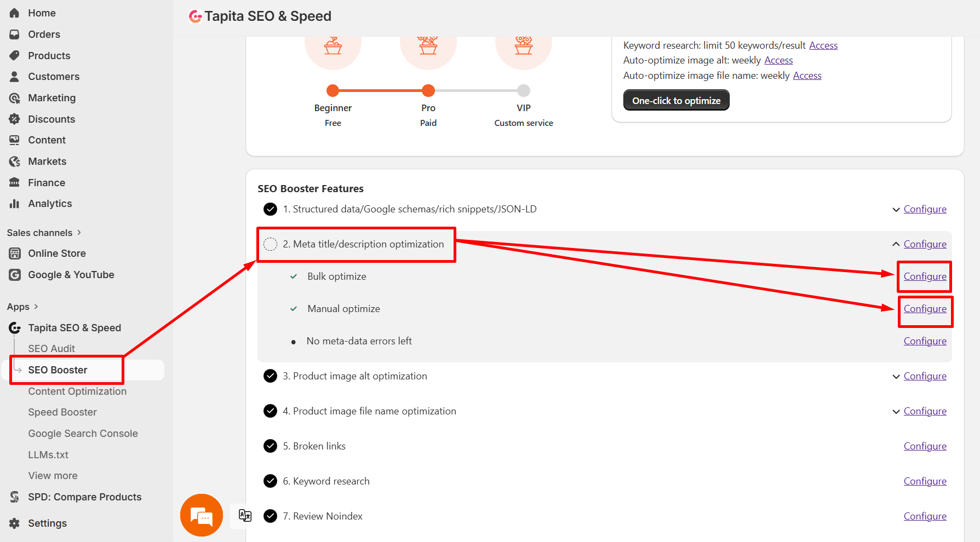Click the Home house icon
The image size is (980, 542).
[15, 13]
